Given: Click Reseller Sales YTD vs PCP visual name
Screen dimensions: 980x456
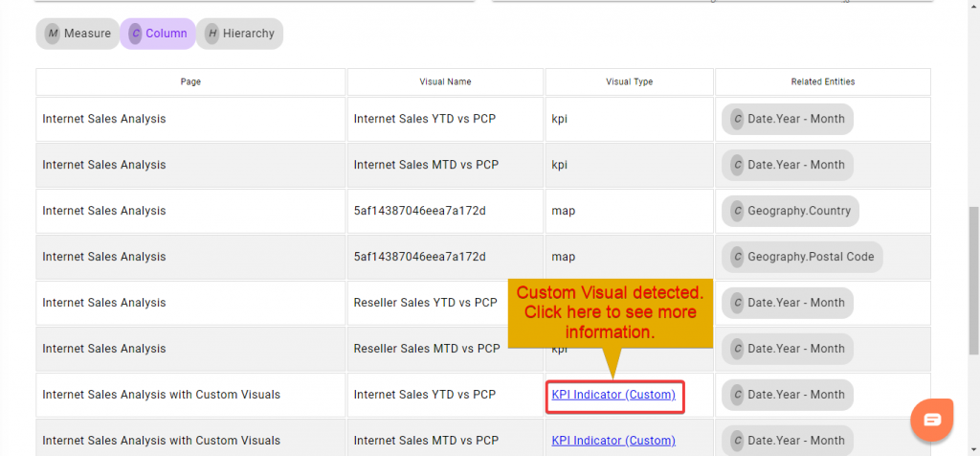Looking at the screenshot, I should (x=426, y=303).
